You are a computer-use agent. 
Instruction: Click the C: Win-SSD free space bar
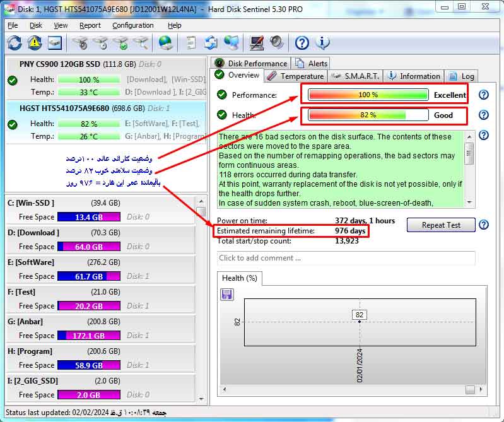coord(89,217)
